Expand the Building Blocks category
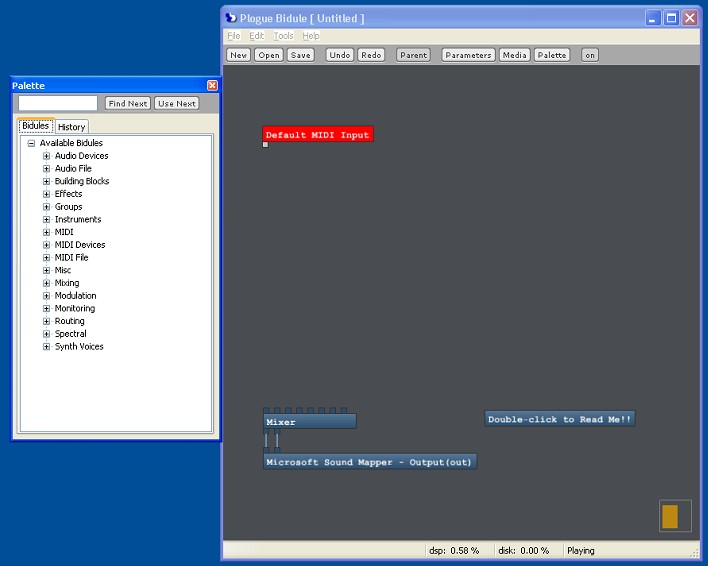Screen dimensions: 708x566 pos(47,181)
